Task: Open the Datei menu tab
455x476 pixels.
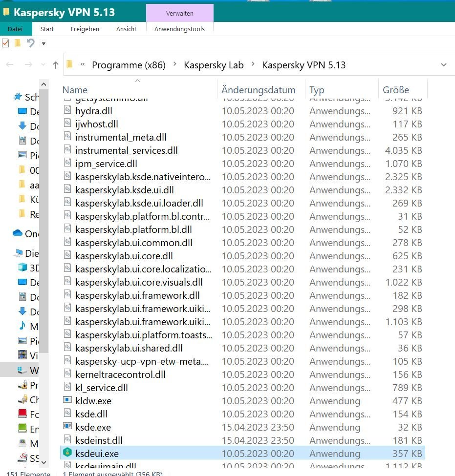Action: point(15,29)
